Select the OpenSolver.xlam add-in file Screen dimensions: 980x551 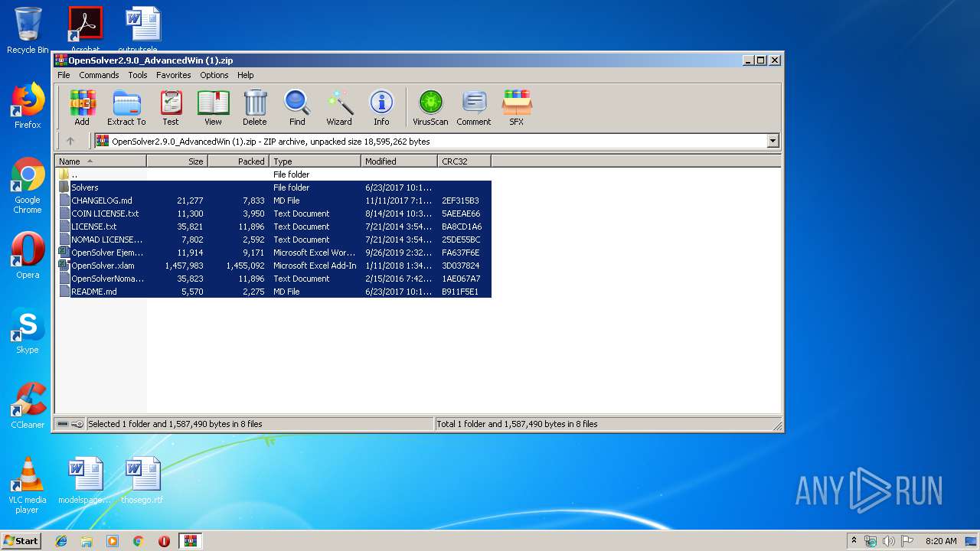coord(274,266)
